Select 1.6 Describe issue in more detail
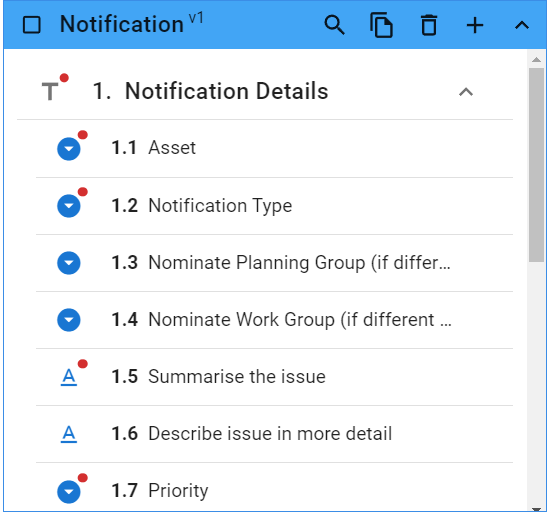The image size is (547, 512). pos(274,434)
